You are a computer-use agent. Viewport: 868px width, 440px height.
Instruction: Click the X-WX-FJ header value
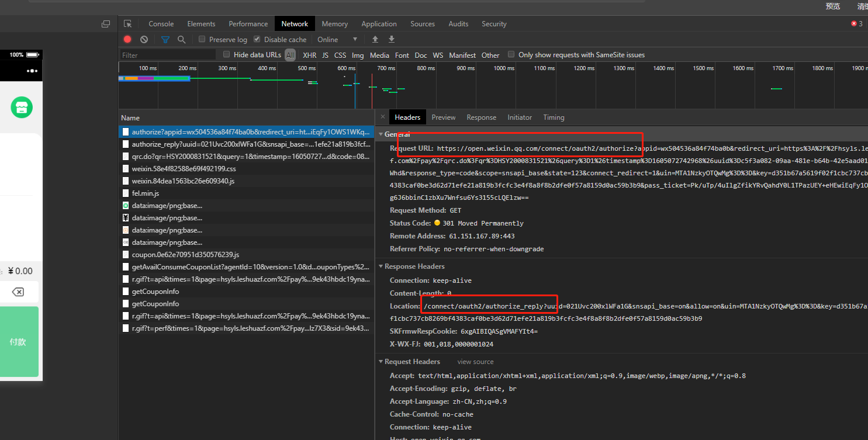[x=458, y=344]
